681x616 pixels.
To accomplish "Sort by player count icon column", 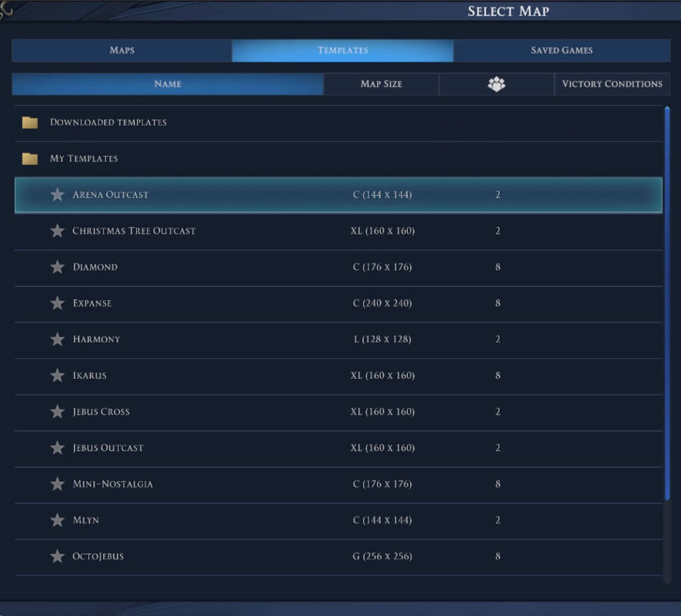I will (496, 84).
